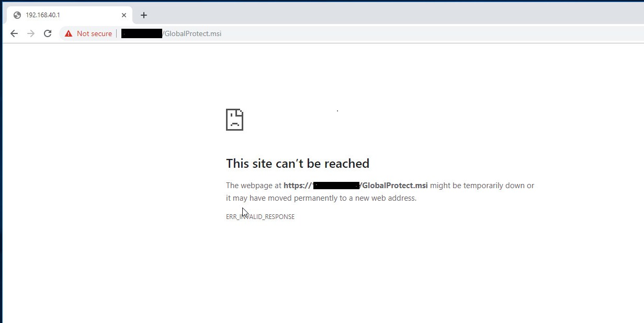Image resolution: width=644 pixels, height=323 pixels.
Task: Click the bold https URL in the error message
Action: pos(356,185)
